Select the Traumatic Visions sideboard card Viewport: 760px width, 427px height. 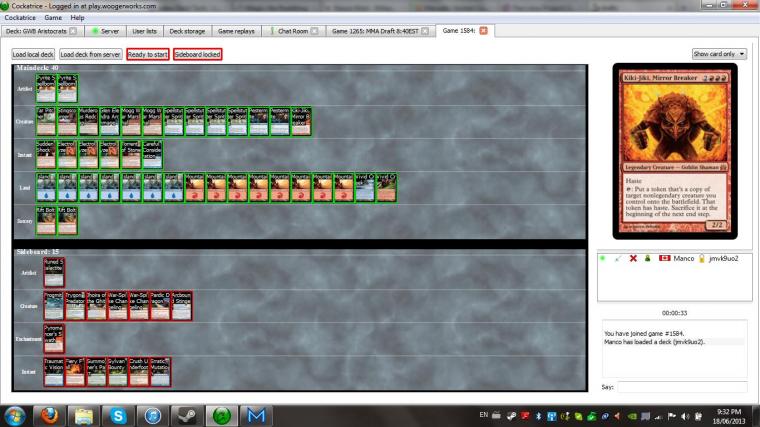coord(54,372)
